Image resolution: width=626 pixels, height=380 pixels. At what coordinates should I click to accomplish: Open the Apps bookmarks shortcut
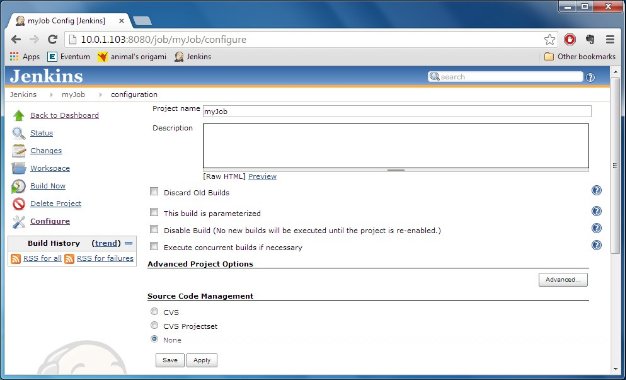click(x=24, y=57)
